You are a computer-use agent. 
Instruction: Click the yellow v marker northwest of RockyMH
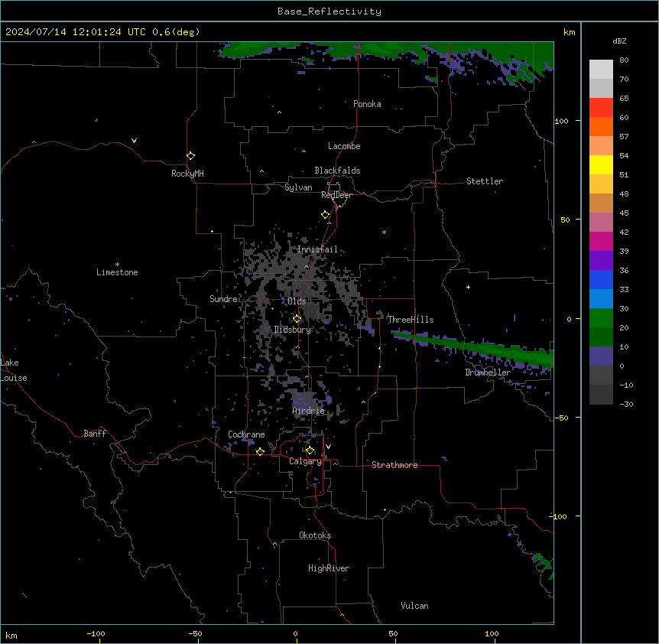tap(134, 141)
